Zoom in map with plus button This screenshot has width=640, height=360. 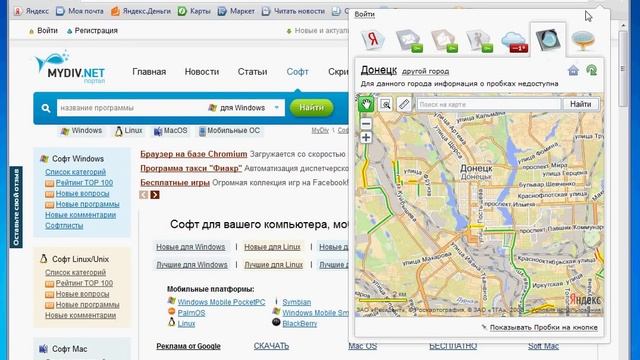366,137
